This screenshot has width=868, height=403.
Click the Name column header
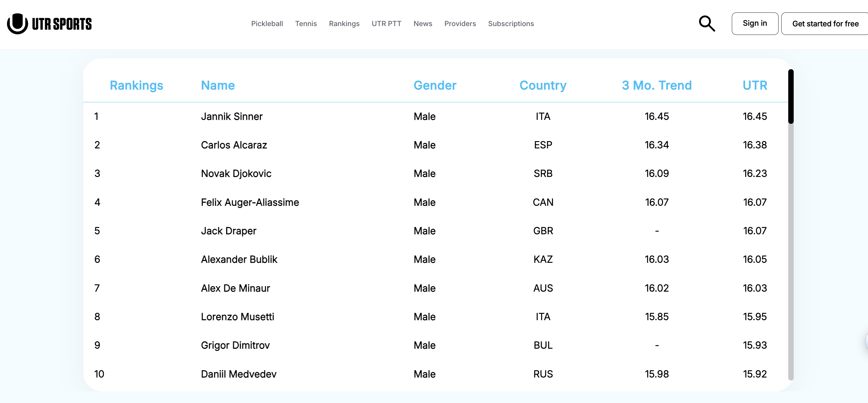pyautogui.click(x=218, y=85)
